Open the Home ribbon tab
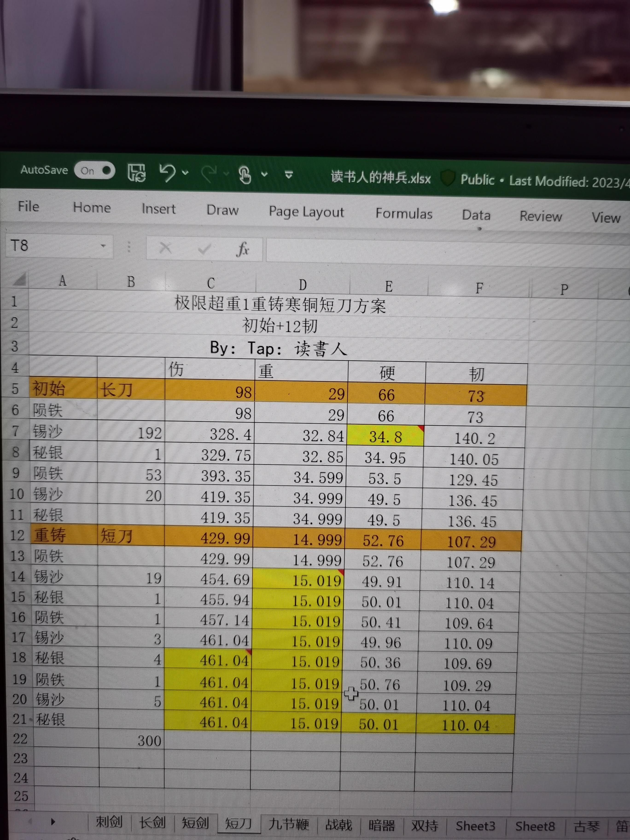 [92, 208]
